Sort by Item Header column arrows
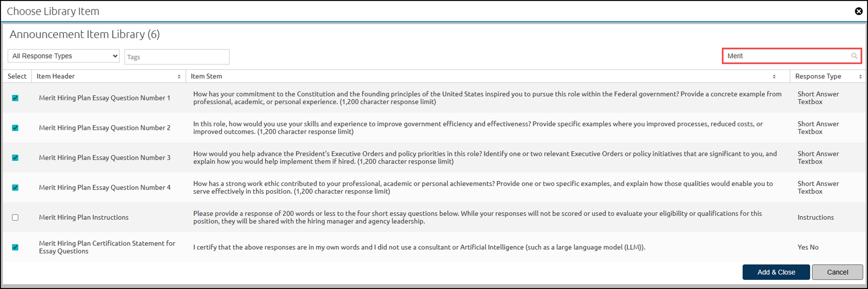Viewport: 868px width, 289px height. pyautogui.click(x=179, y=77)
